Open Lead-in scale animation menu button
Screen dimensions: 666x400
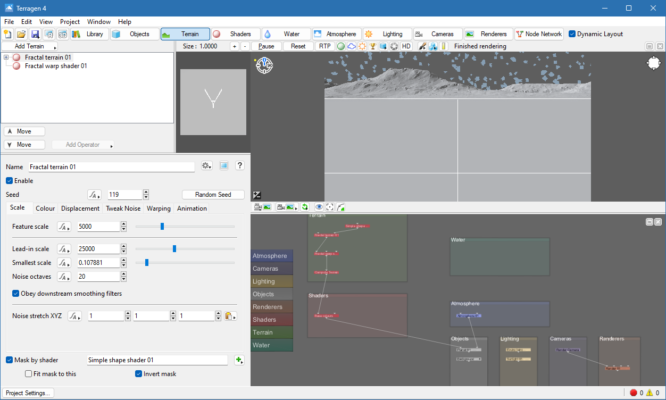(x=64, y=249)
